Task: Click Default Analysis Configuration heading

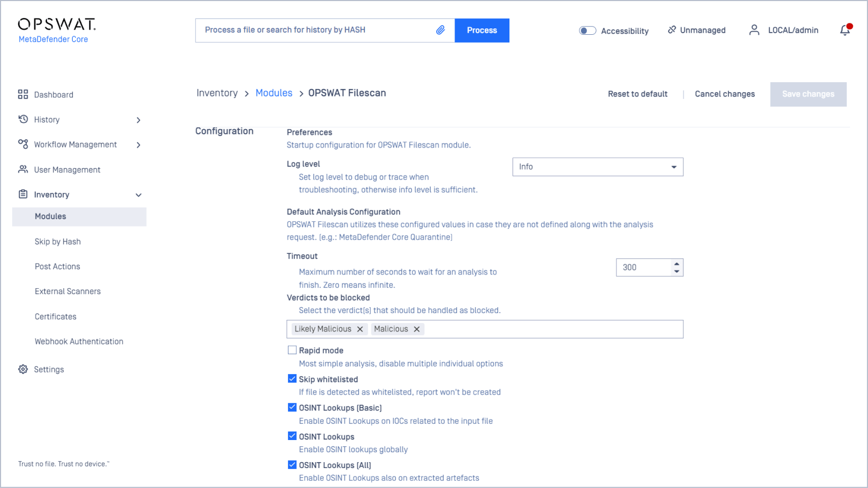Action: [343, 212]
